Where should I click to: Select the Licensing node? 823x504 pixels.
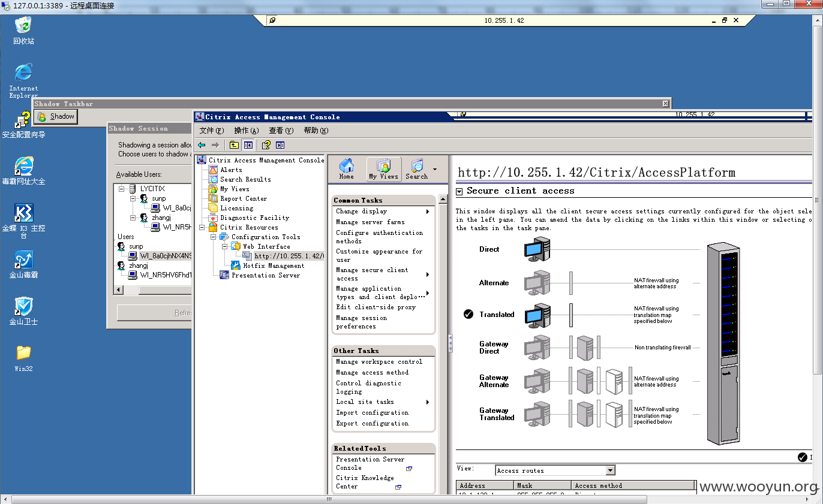(236, 209)
